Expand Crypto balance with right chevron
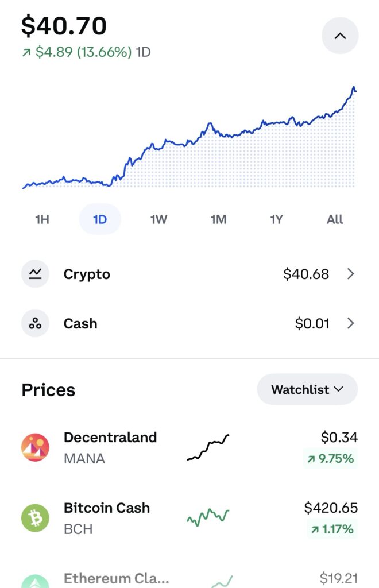Viewport: 379px width, 588px height. pos(350,274)
